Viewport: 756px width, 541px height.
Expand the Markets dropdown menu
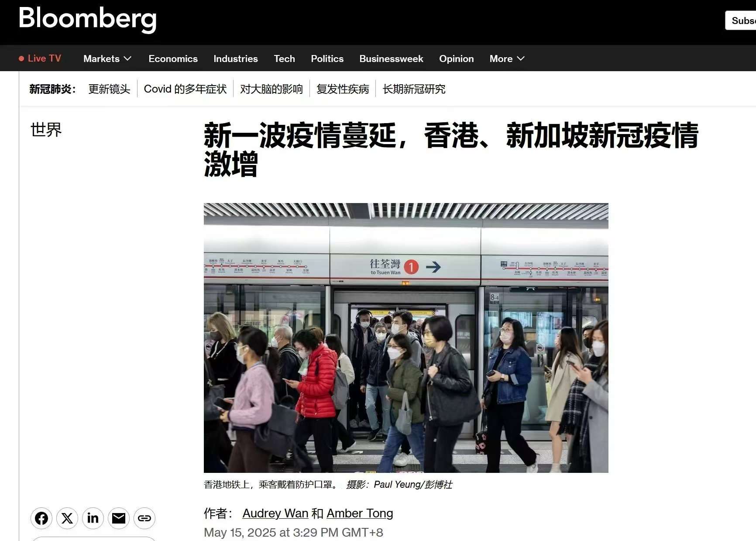click(107, 59)
